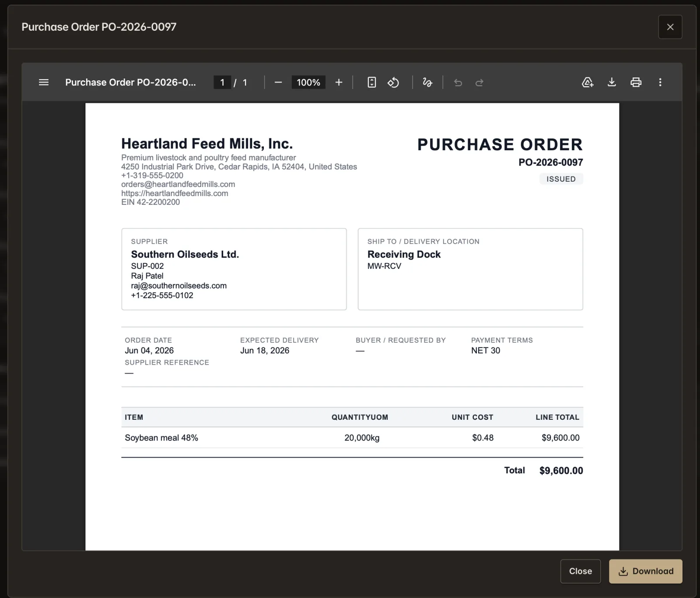The height and width of the screenshot is (598, 700).
Task: Click the Jun 18, 2026 delivery date
Action: point(265,351)
